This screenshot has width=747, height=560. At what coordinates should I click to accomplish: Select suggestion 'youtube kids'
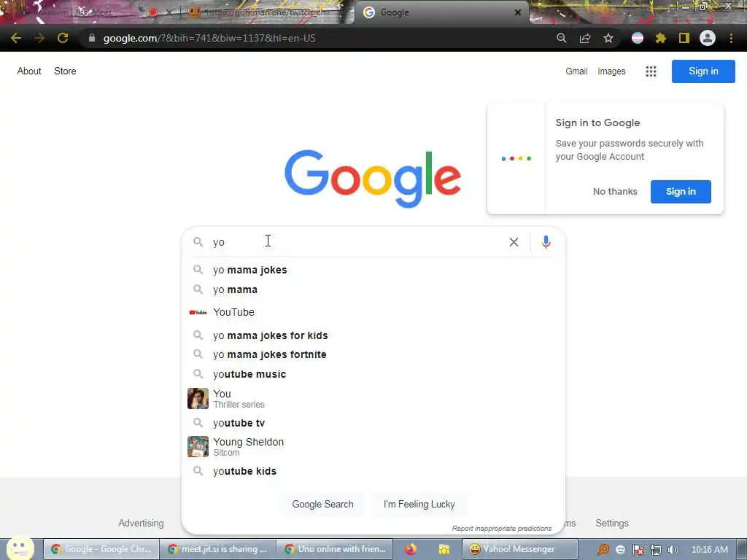pyautogui.click(x=373, y=471)
